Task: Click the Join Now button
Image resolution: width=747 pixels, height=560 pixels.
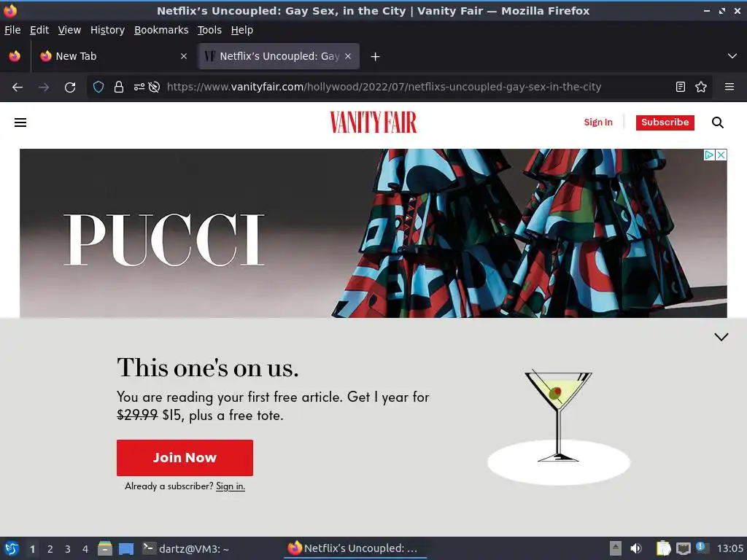Action: click(x=185, y=458)
